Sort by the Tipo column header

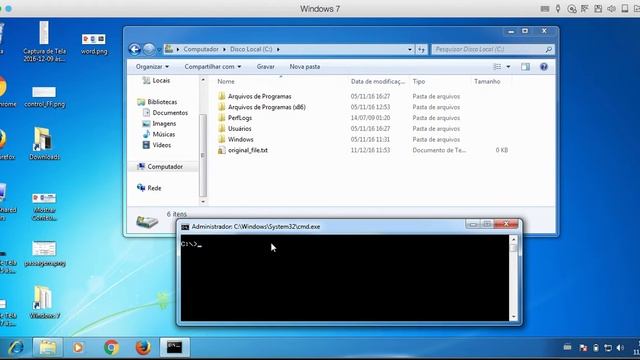[419, 81]
